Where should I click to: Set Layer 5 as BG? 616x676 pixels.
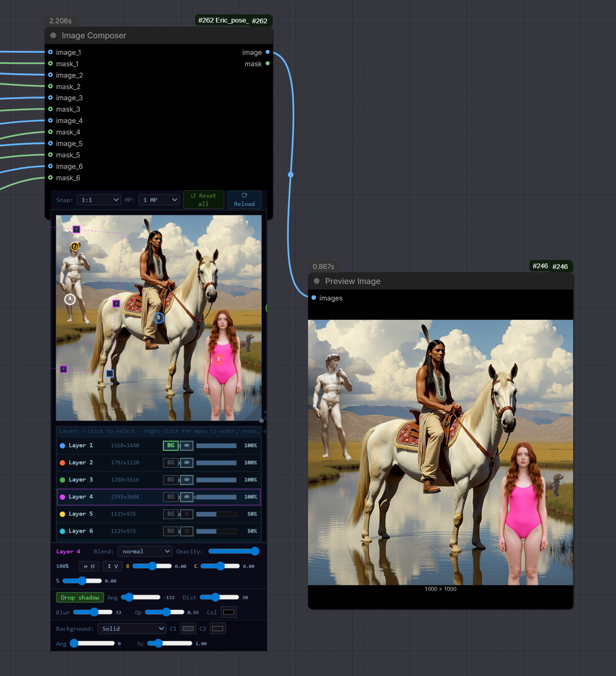click(171, 514)
